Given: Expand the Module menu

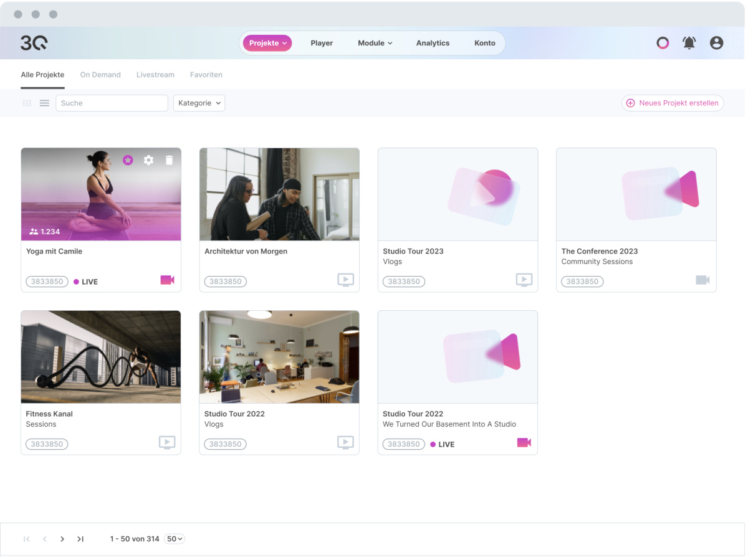Looking at the screenshot, I should 375,43.
